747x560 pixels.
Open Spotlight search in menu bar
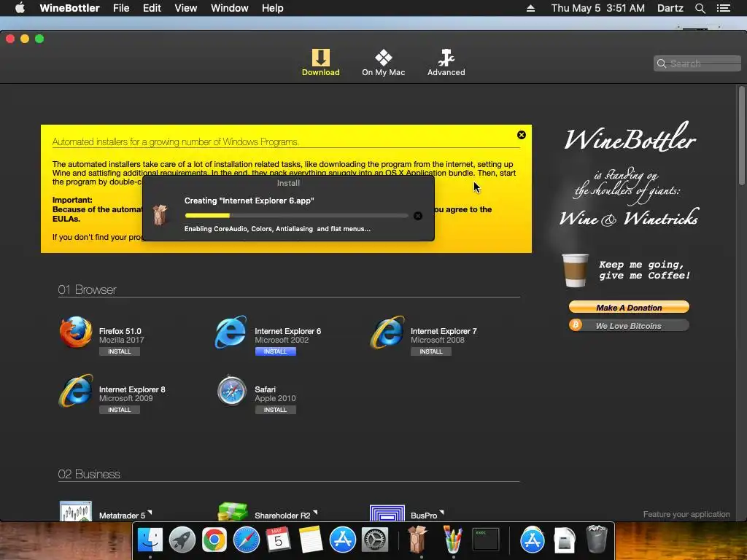[x=700, y=8]
